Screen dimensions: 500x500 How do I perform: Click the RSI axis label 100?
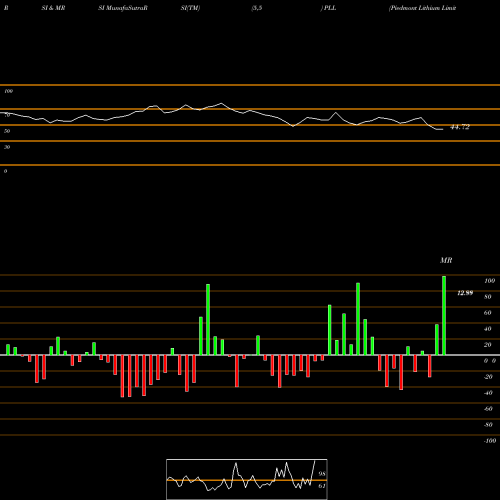8,91
